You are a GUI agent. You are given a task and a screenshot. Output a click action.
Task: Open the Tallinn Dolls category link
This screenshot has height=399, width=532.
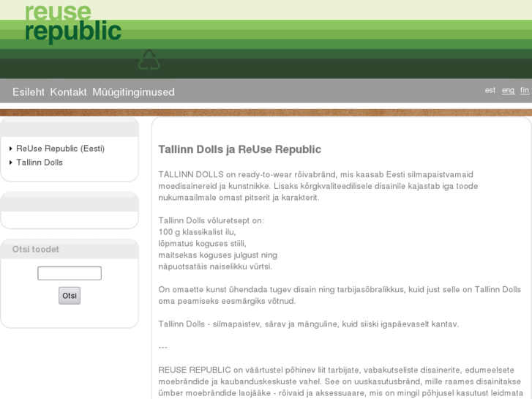[40, 163]
